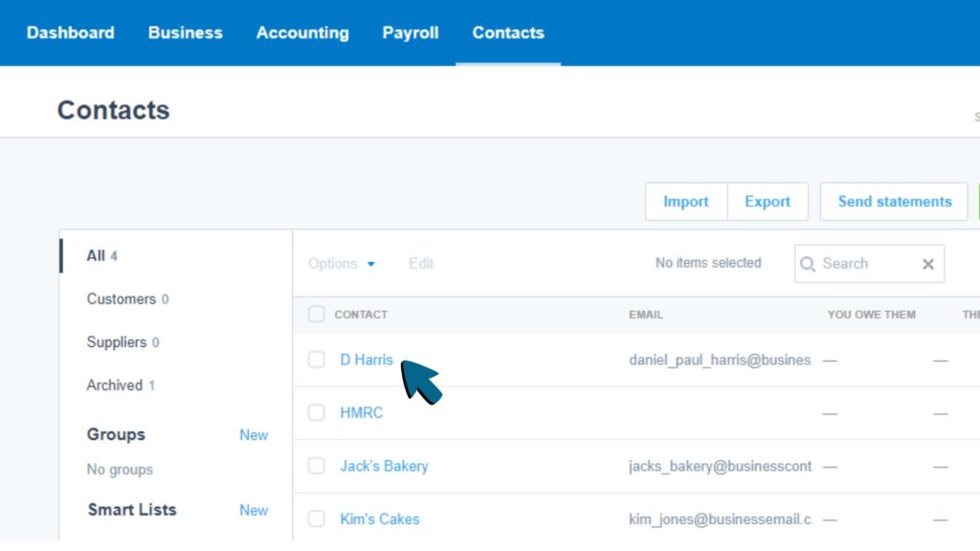Open the Dashboard menu tab
This screenshot has width=980, height=551.
70,33
